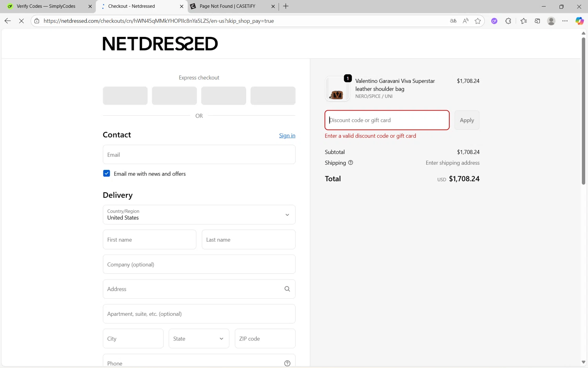Click the invalid discount code error message
This screenshot has height=368, width=588.
pyautogui.click(x=370, y=136)
